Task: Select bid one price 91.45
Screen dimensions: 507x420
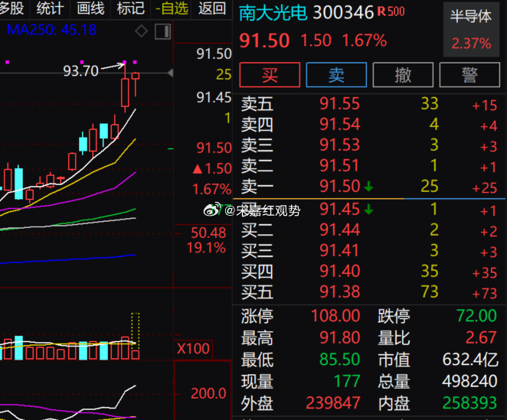Action: (x=339, y=210)
